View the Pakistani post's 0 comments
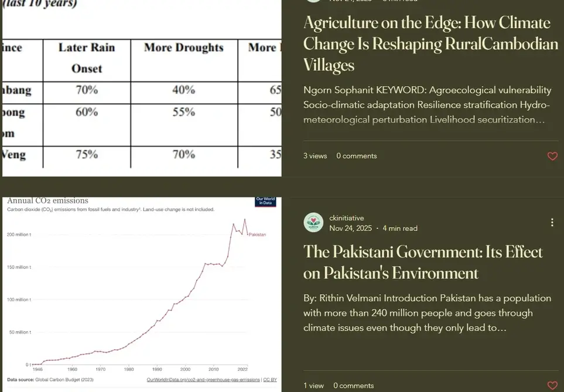The width and height of the screenshot is (564, 392). 354,386
